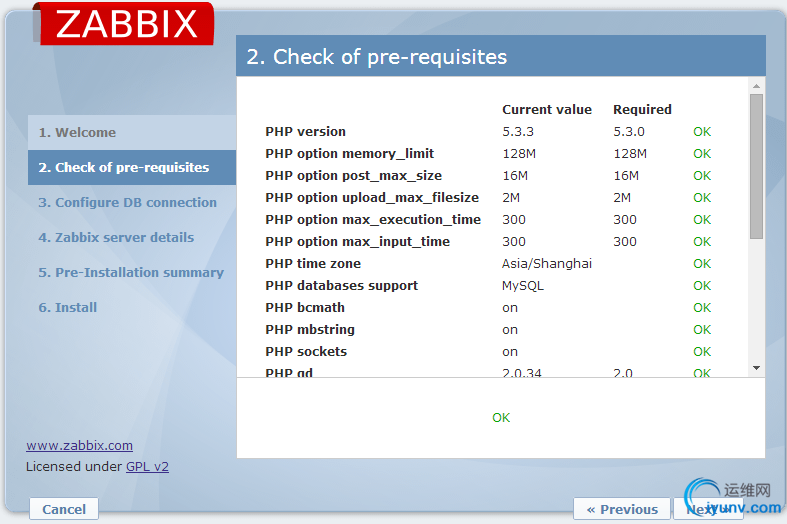This screenshot has height=524, width=787.
Task: Click the scrollbar down arrow
Action: click(756, 368)
